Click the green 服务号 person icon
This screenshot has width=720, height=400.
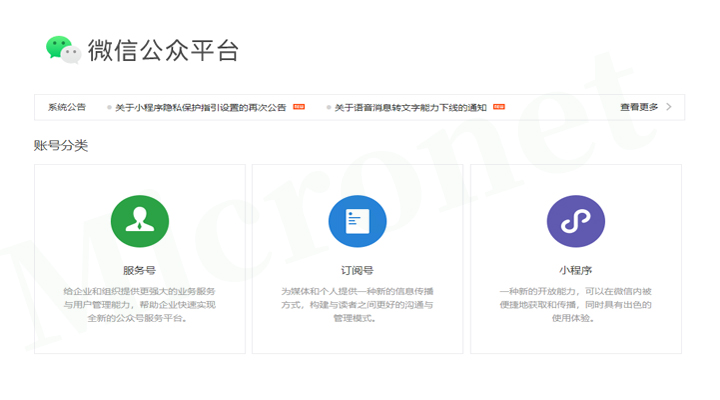pos(140,221)
